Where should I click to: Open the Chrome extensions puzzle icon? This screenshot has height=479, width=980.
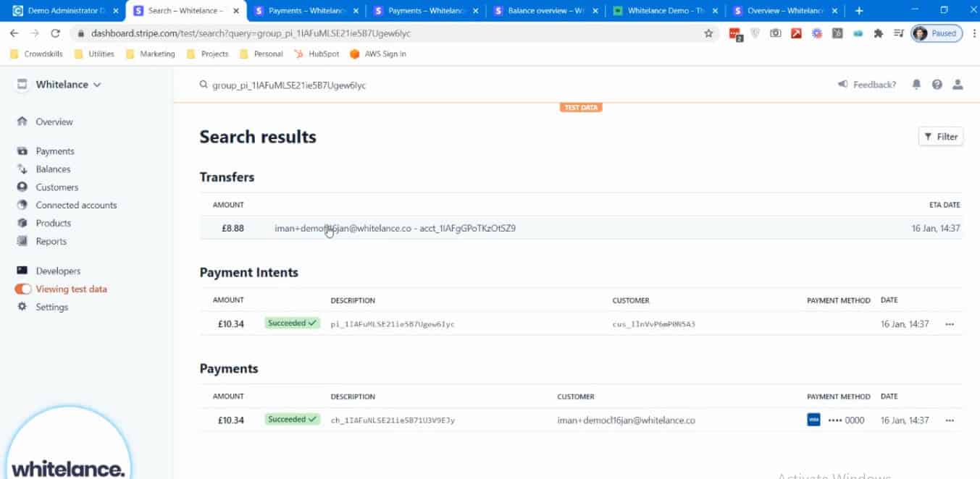(879, 33)
